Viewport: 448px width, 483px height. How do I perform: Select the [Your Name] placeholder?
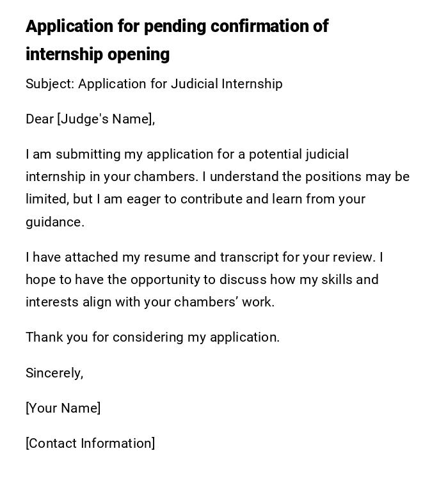pyautogui.click(x=63, y=408)
